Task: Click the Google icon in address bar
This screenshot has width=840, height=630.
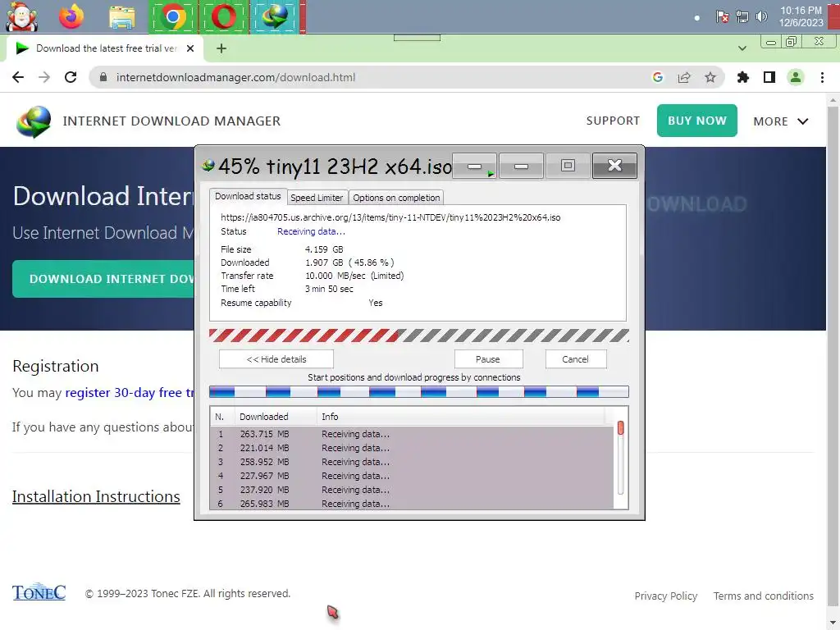Action: [658, 77]
